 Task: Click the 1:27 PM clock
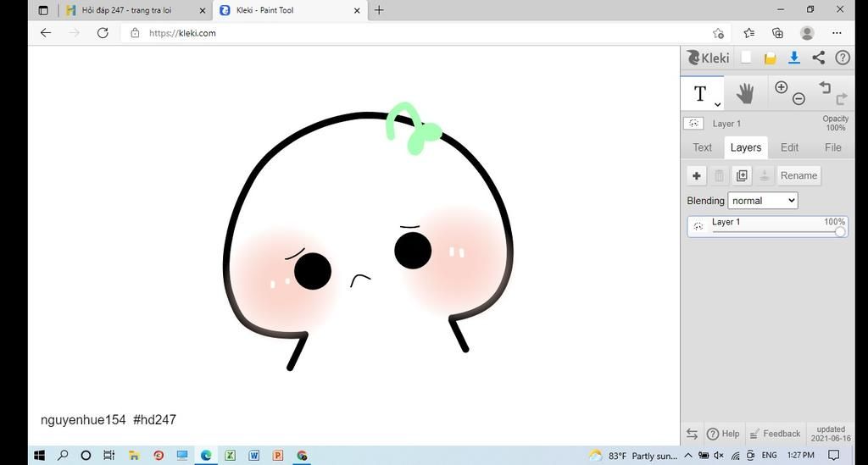point(800,456)
